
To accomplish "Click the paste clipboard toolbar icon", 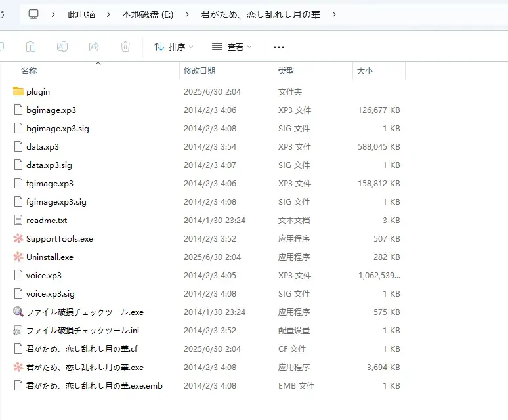I will click(31, 47).
